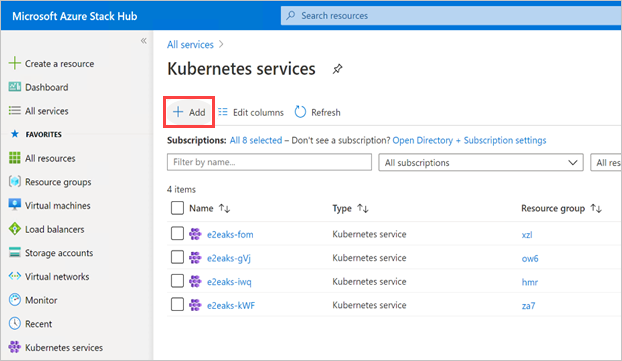The width and height of the screenshot is (622, 361).
Task: Open Directory + Subscription settings link
Action: point(469,140)
